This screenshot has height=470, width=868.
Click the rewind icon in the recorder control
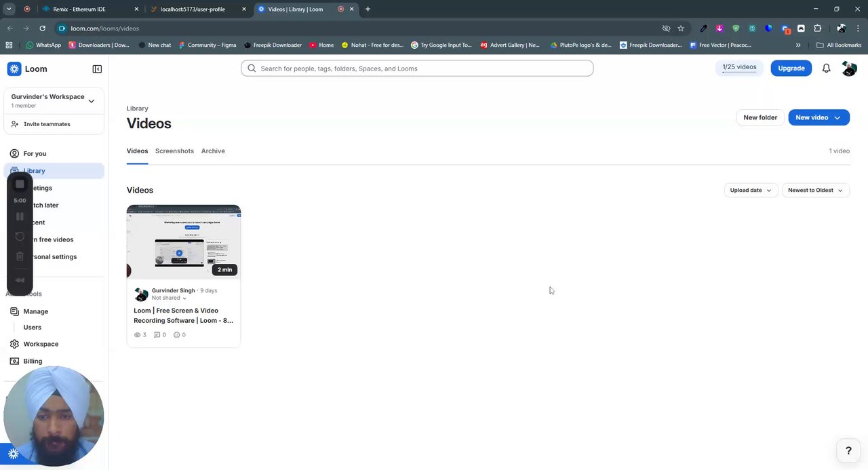(x=20, y=280)
